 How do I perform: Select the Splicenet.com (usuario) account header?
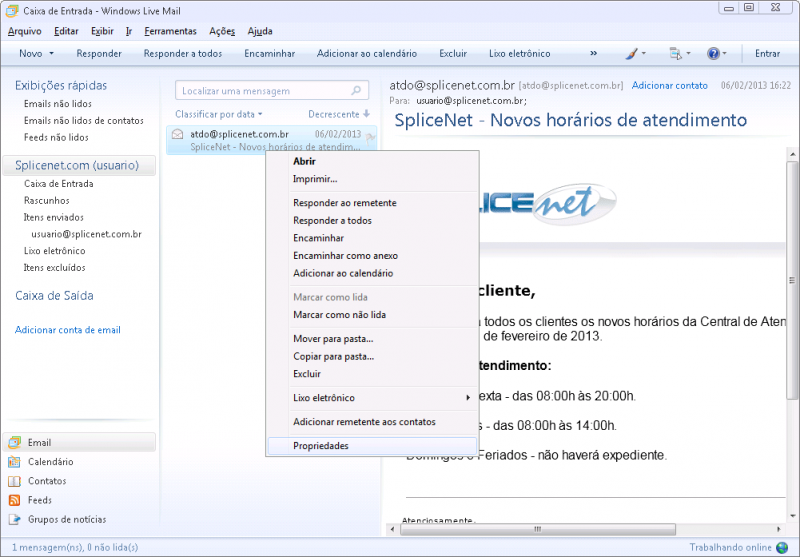pyautogui.click(x=79, y=165)
